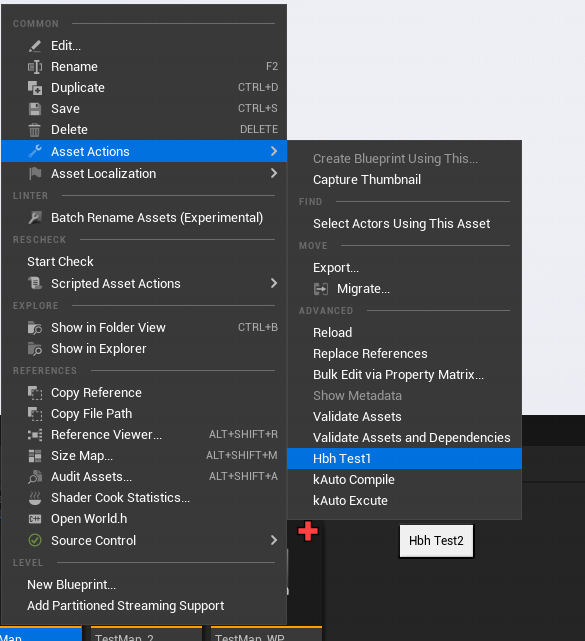The image size is (585, 641).
Task: Select Validate Assets and Dependencies
Action: [412, 438]
